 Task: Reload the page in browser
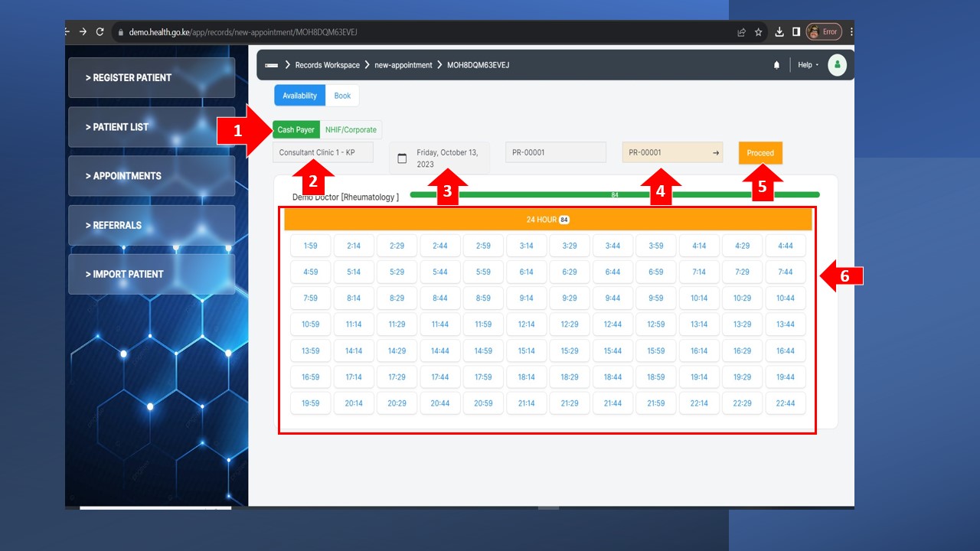tap(100, 32)
